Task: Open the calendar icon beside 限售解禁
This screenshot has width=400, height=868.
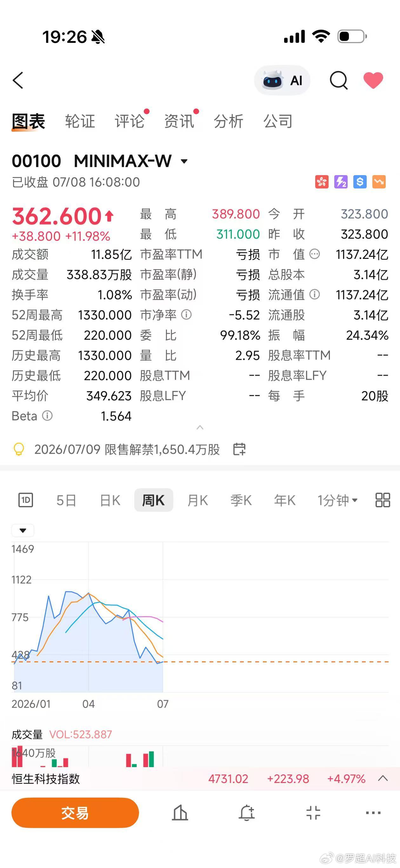Action: pos(239,449)
